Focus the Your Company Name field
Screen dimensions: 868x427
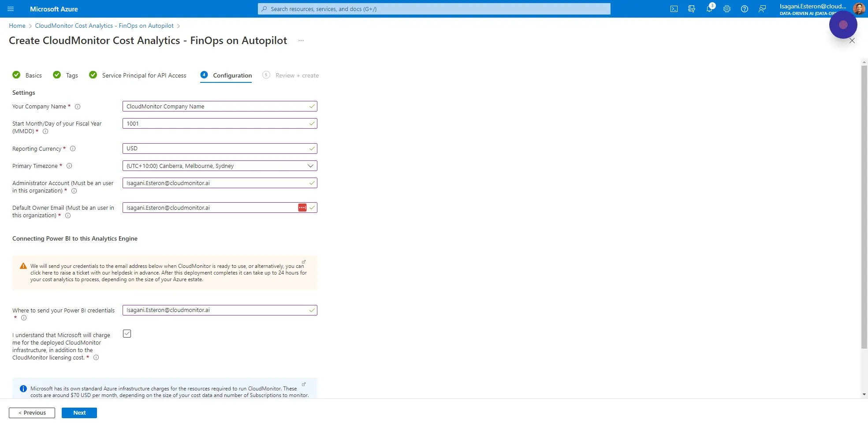pos(220,107)
